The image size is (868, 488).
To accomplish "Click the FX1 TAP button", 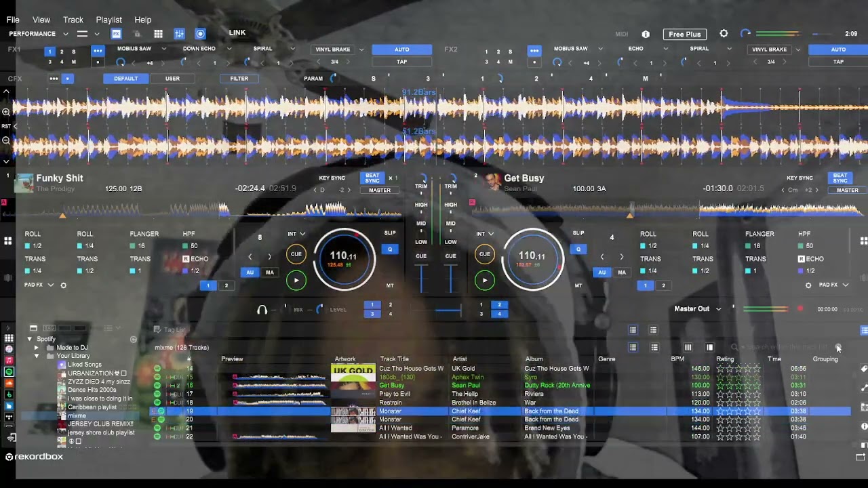I will [402, 62].
